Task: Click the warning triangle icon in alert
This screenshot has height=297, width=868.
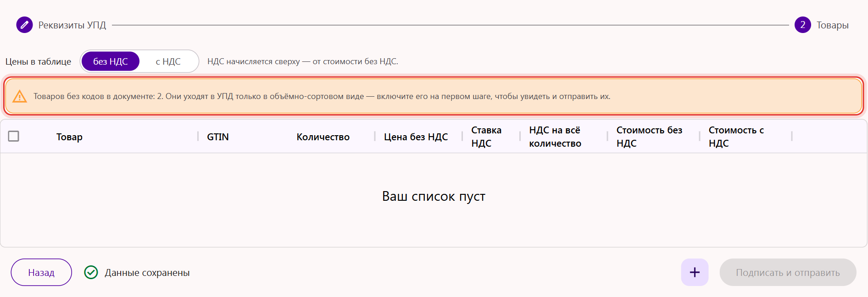Action: (19, 96)
